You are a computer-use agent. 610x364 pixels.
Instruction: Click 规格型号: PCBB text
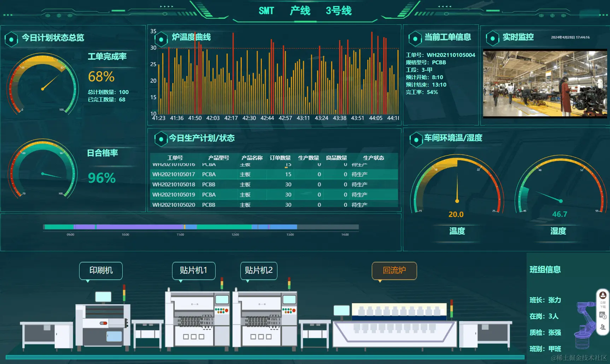pyautogui.click(x=426, y=62)
